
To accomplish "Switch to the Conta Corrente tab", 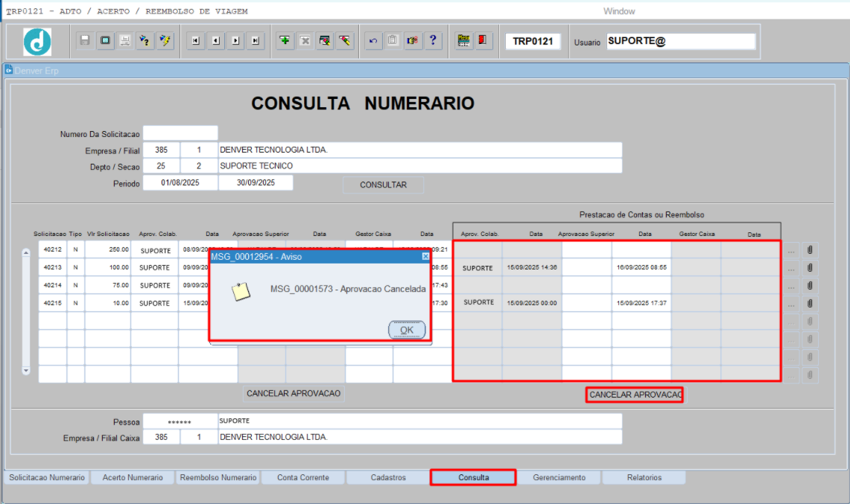I will click(302, 477).
